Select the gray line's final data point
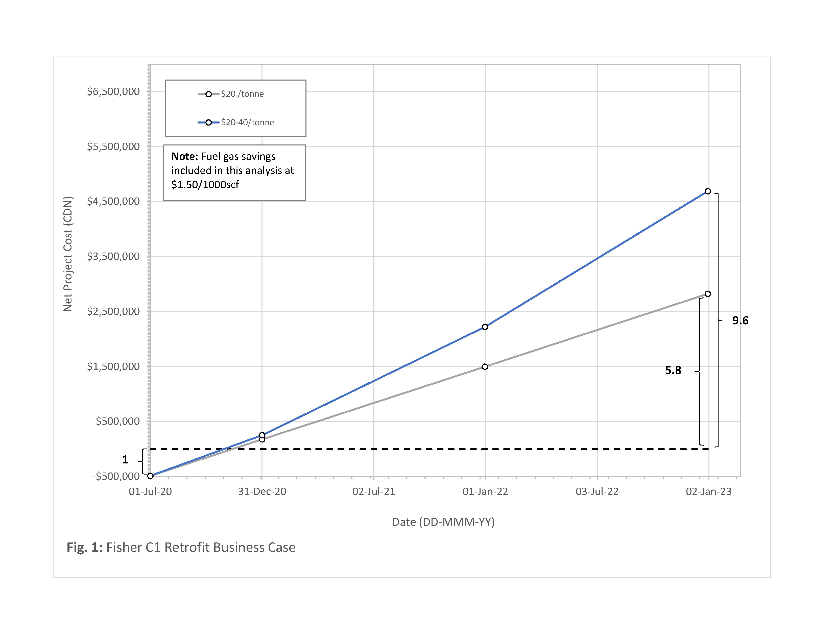 click(708, 294)
